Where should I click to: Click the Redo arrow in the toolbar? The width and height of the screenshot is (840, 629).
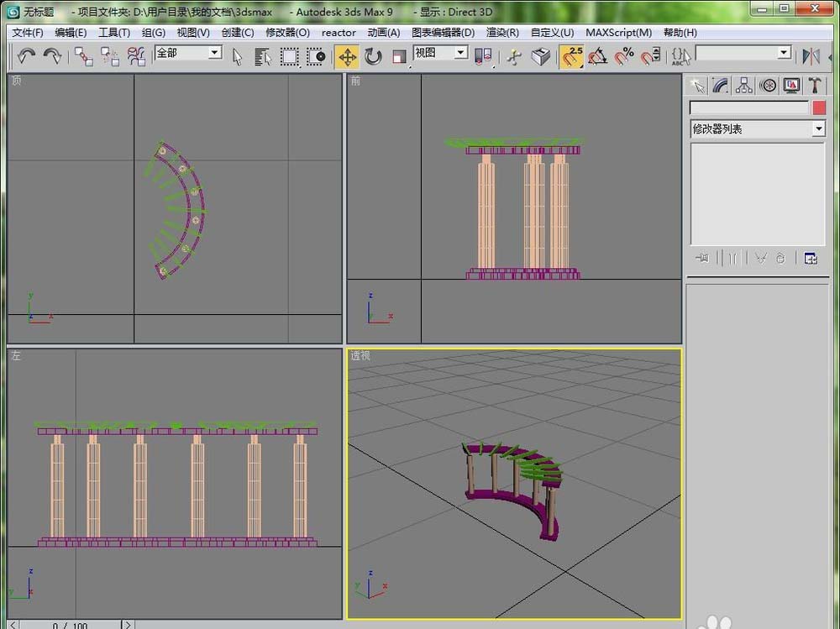point(52,55)
